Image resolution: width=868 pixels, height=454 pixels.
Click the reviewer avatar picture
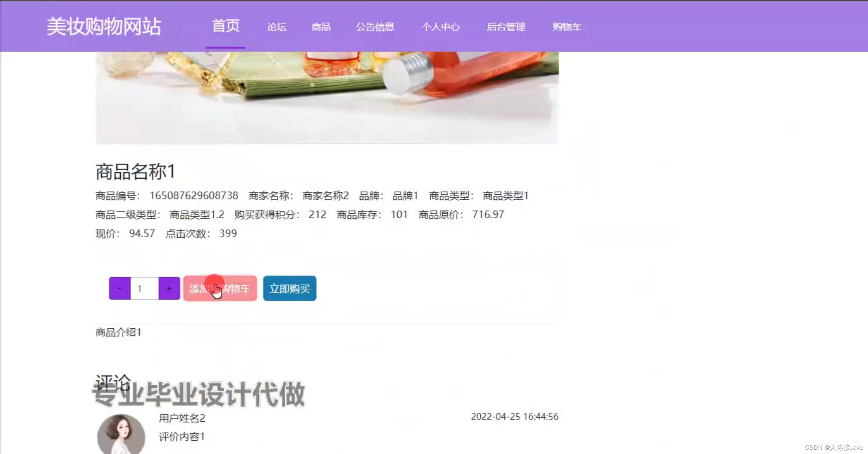coord(121,434)
